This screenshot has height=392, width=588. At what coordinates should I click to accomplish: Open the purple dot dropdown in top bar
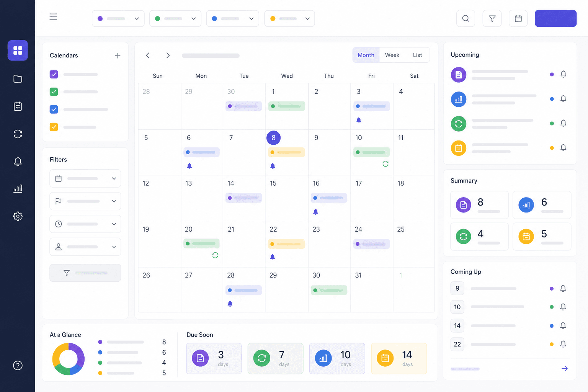118,18
